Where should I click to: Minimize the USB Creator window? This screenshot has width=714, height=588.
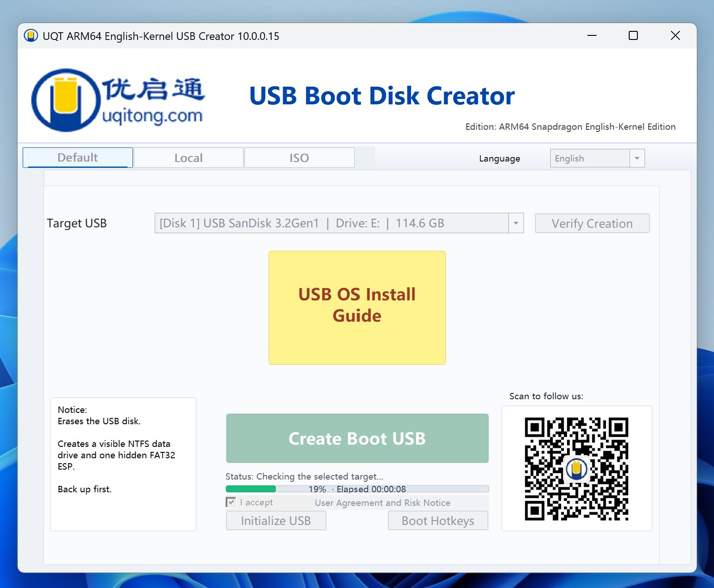click(592, 35)
